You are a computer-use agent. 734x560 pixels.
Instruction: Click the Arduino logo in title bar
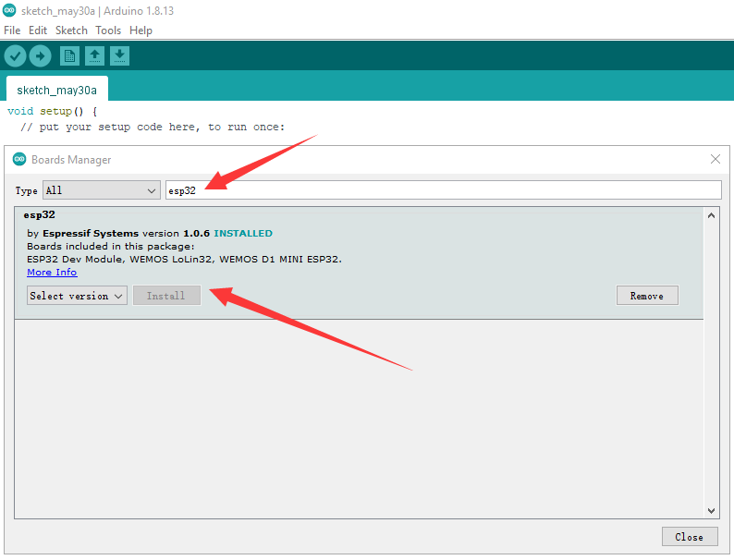click(x=9, y=11)
